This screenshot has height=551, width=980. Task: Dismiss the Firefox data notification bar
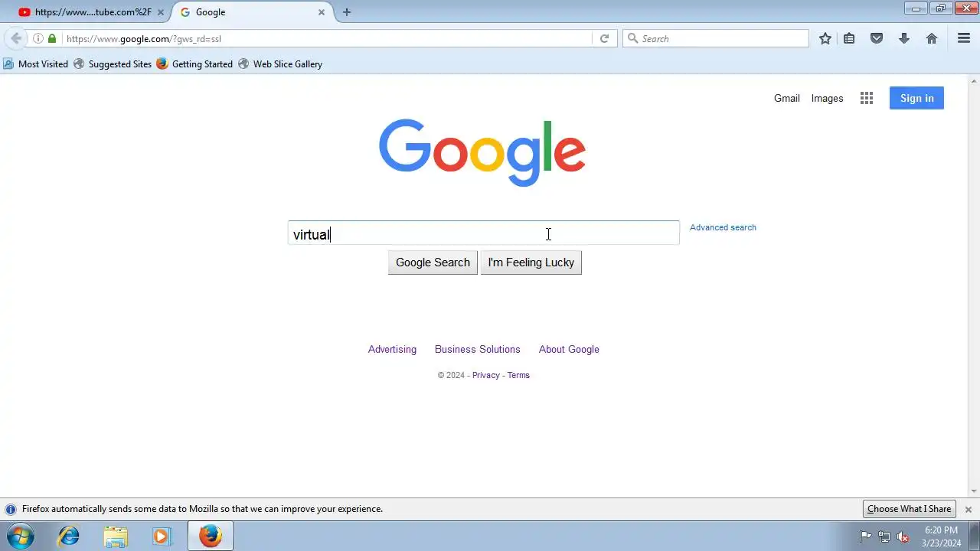point(969,509)
